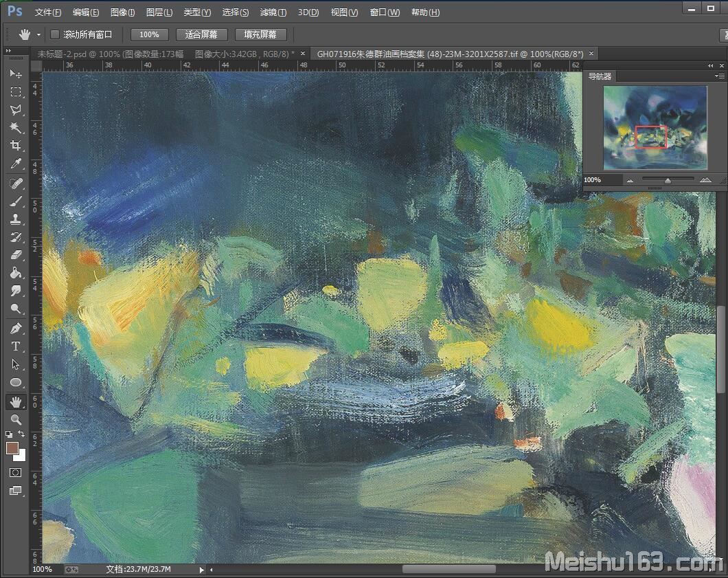Open the 窗口(W) menu
Viewport: 728px width, 578px height.
pos(385,12)
